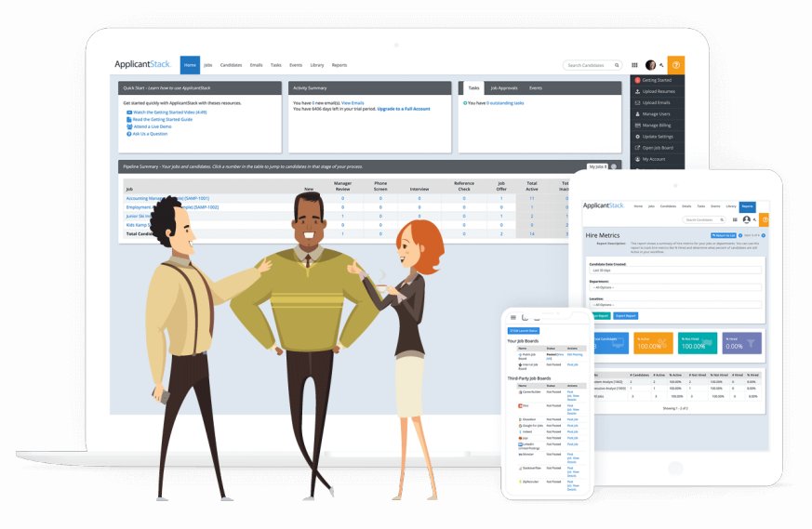The width and height of the screenshot is (812, 529).
Task: Open the Library menu in laptop navigation
Action: click(317, 65)
